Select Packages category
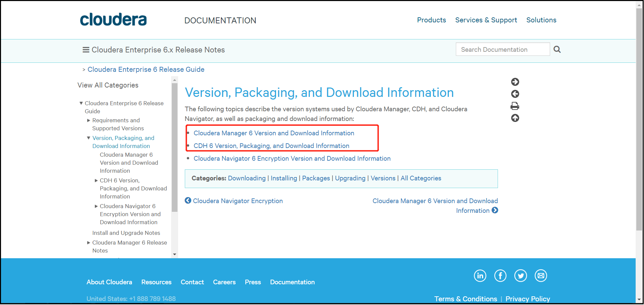Image resolution: width=644 pixels, height=305 pixels. pyautogui.click(x=316, y=178)
